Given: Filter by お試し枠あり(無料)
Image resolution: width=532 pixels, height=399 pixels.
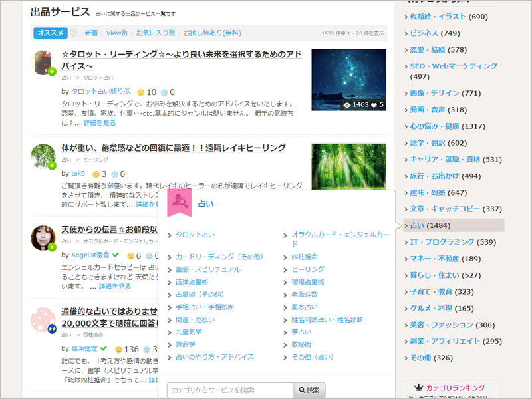Looking at the screenshot, I should point(212,33).
